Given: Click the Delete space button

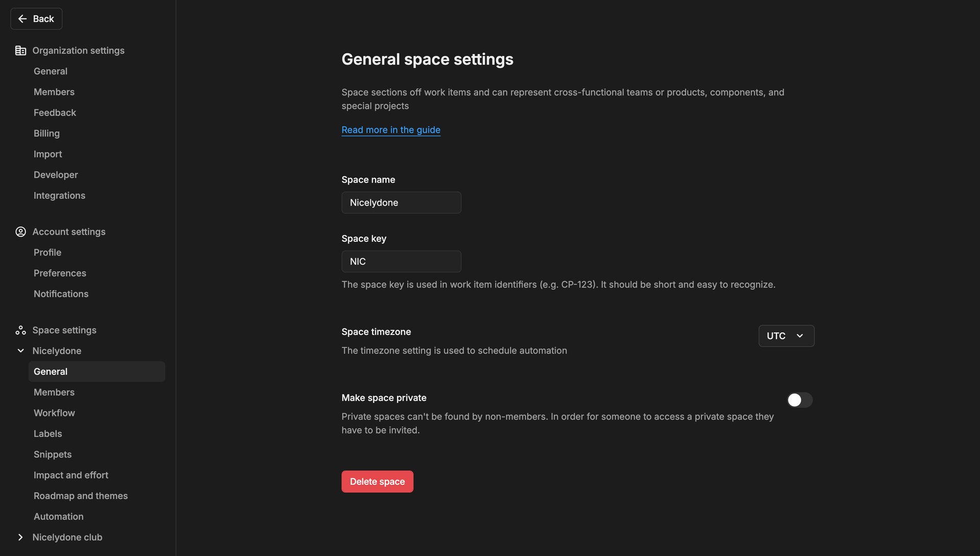Looking at the screenshot, I should [x=377, y=481].
